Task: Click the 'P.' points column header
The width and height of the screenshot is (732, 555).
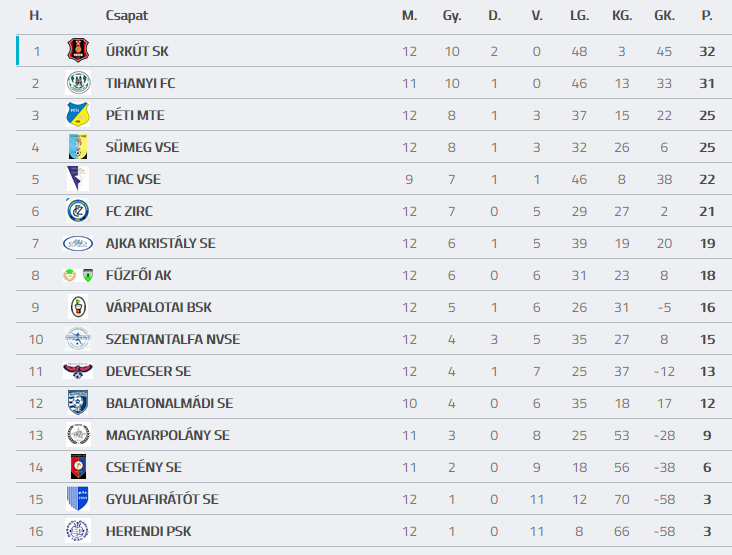Action: pyautogui.click(x=707, y=16)
